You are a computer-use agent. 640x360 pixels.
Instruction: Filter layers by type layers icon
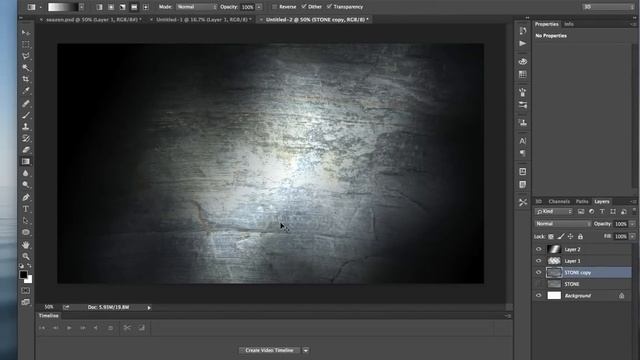602,211
